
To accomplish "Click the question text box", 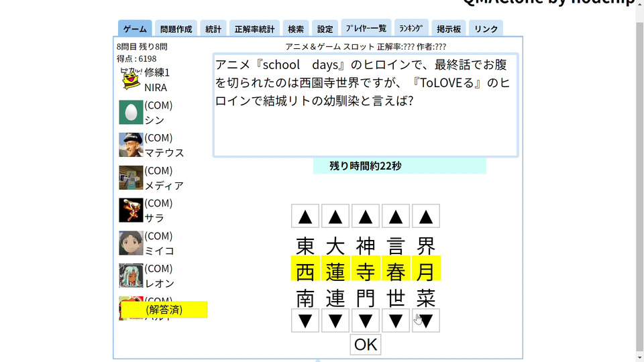I will 366,105.
